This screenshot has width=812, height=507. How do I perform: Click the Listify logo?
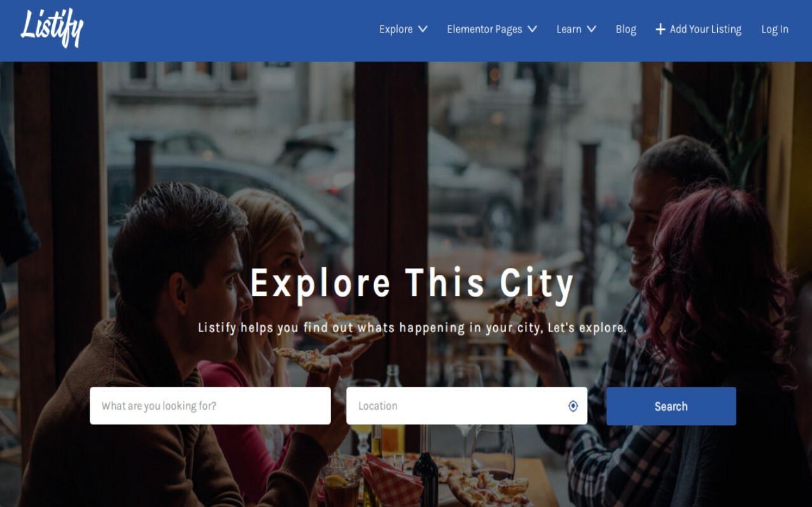pos(52,28)
